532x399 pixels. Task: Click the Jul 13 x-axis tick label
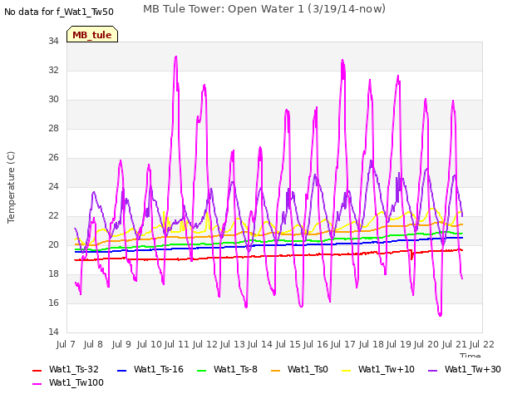(x=233, y=344)
